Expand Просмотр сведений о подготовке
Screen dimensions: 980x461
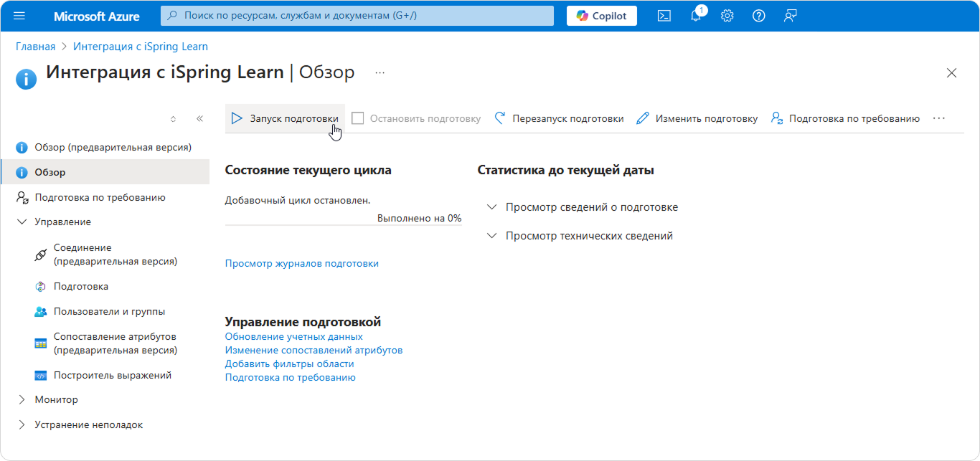(582, 207)
